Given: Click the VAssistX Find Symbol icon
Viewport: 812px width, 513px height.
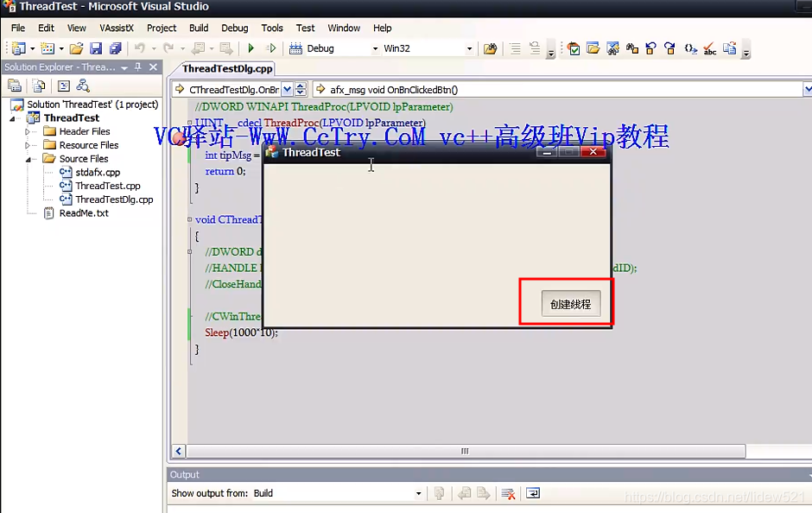Looking at the screenshot, I should (x=612, y=48).
